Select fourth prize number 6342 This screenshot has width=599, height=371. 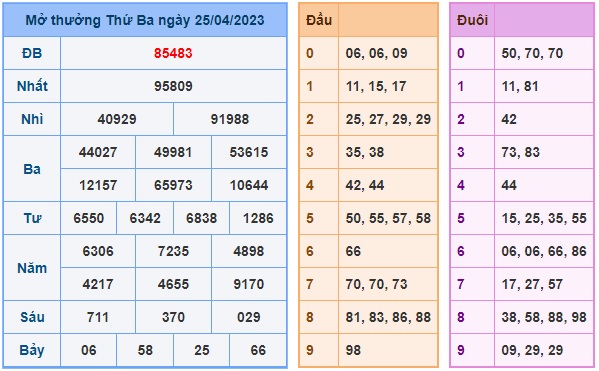click(145, 218)
